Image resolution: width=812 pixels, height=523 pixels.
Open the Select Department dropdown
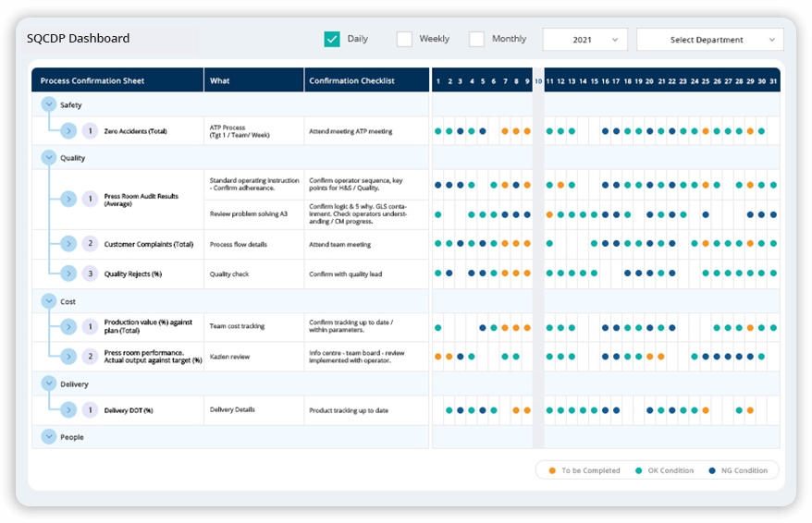pyautogui.click(x=709, y=40)
